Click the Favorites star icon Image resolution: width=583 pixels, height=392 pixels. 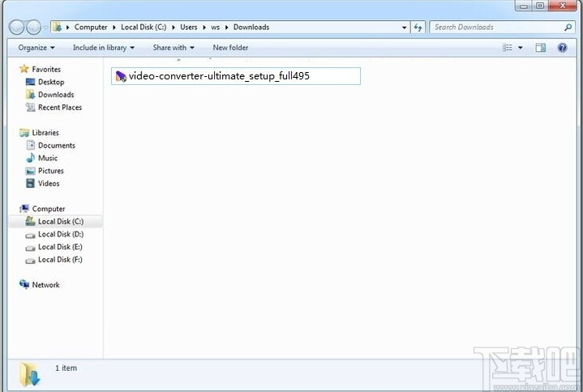24,69
